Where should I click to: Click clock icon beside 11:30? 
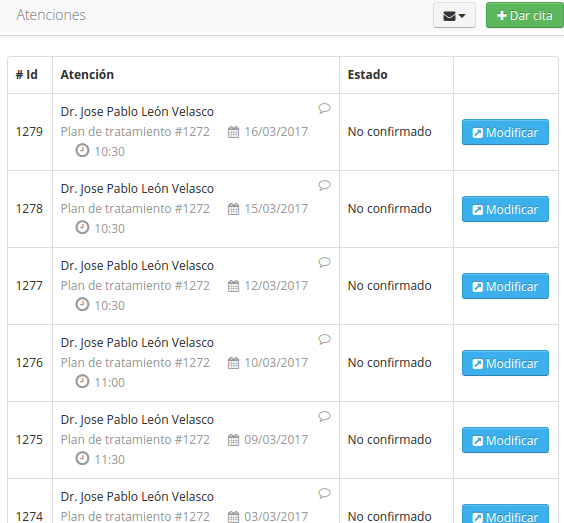[x=82, y=459]
